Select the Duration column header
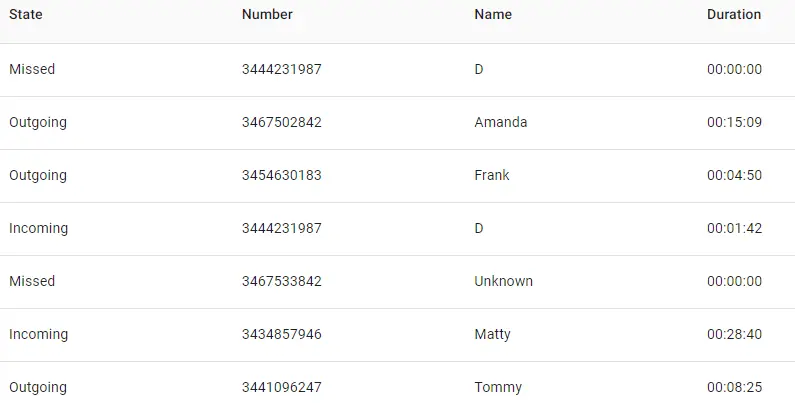 (x=734, y=15)
